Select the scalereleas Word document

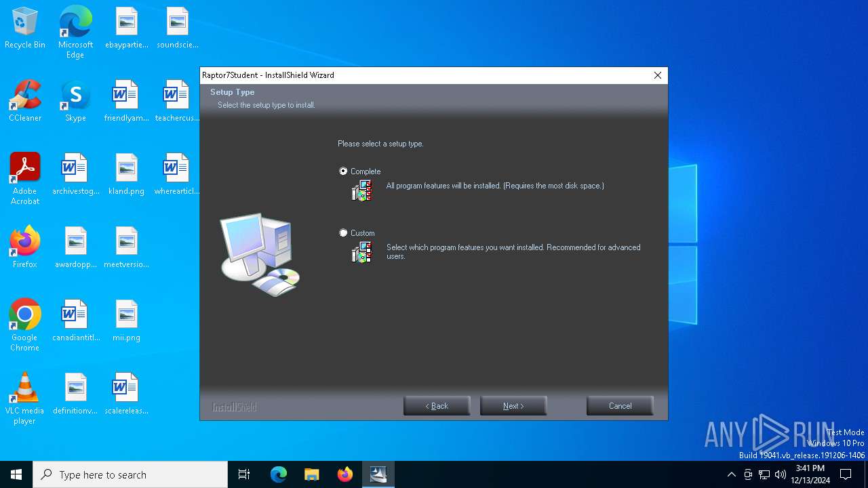click(126, 394)
